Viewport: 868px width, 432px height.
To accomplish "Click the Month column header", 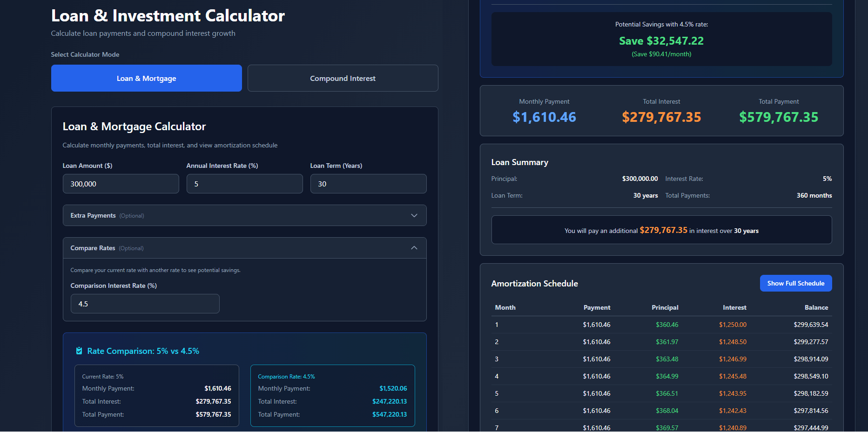I will coord(505,307).
